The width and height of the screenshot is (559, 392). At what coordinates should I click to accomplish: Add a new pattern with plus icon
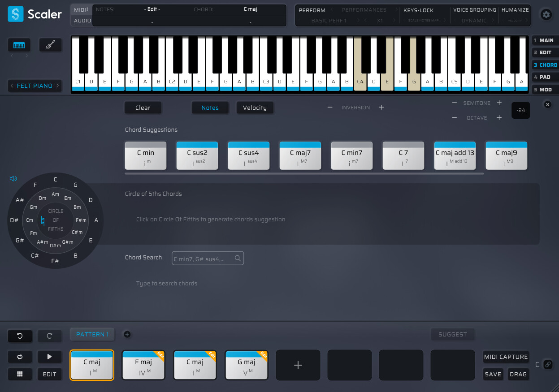pyautogui.click(x=127, y=334)
